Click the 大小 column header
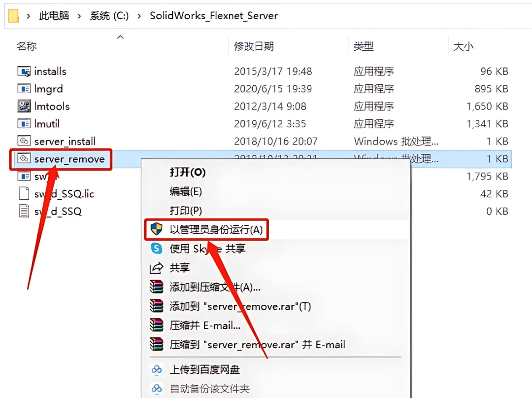 [464, 46]
